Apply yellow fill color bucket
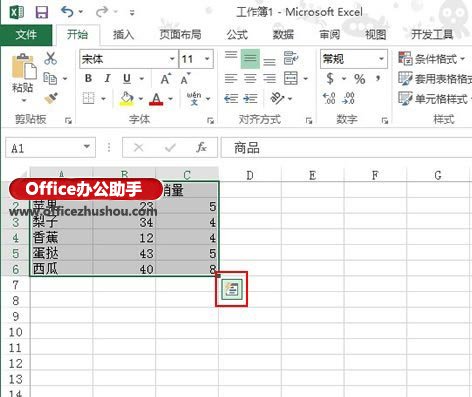Viewport: 472px width, 397px height. (x=127, y=99)
